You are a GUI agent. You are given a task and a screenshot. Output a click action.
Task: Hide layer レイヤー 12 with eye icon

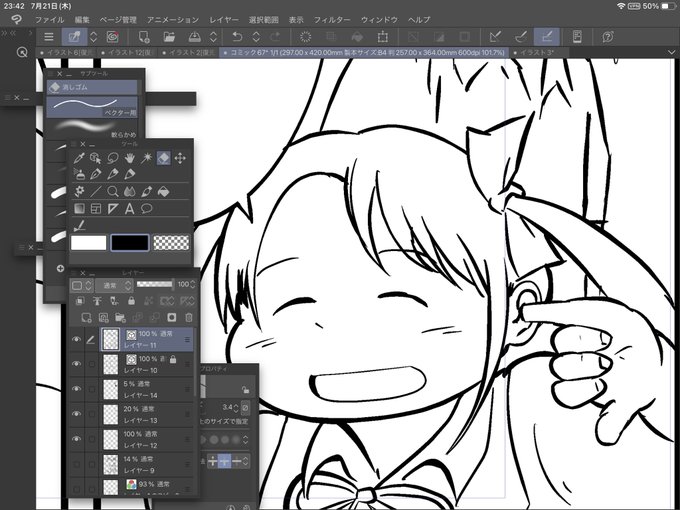(76, 439)
